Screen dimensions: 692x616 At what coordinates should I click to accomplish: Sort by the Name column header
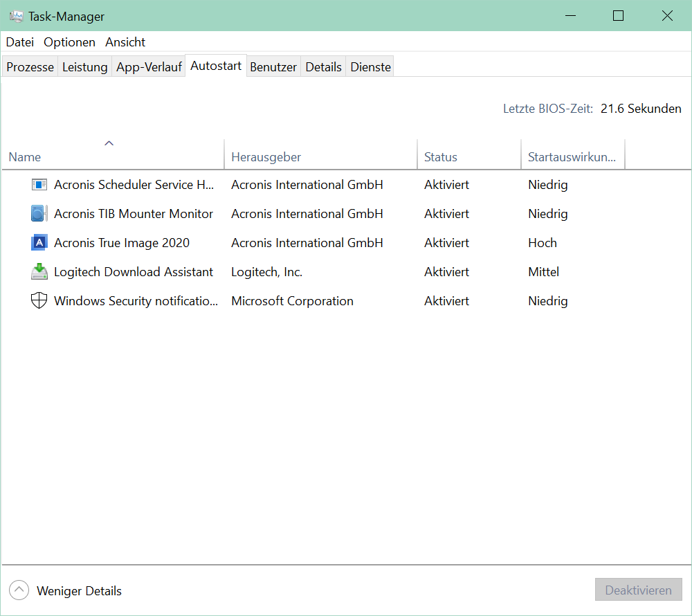tap(113, 154)
